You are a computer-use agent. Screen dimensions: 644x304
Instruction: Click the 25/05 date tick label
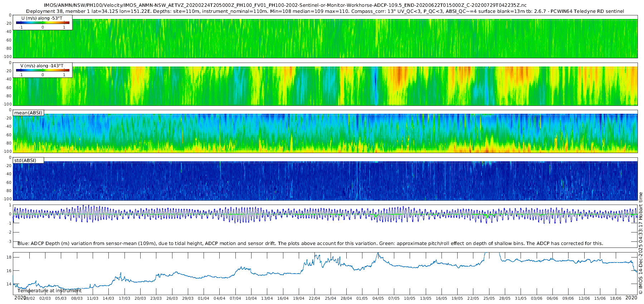[489, 298]
